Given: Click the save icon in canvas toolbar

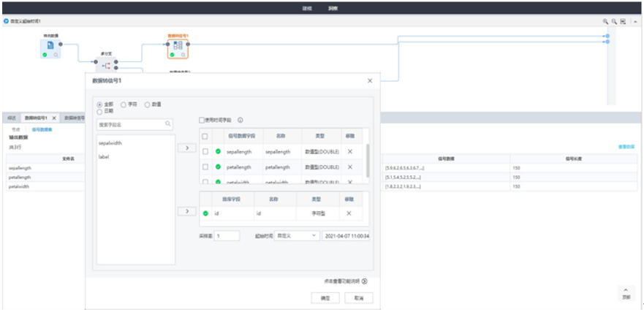Looking at the screenshot, I should (623, 22).
